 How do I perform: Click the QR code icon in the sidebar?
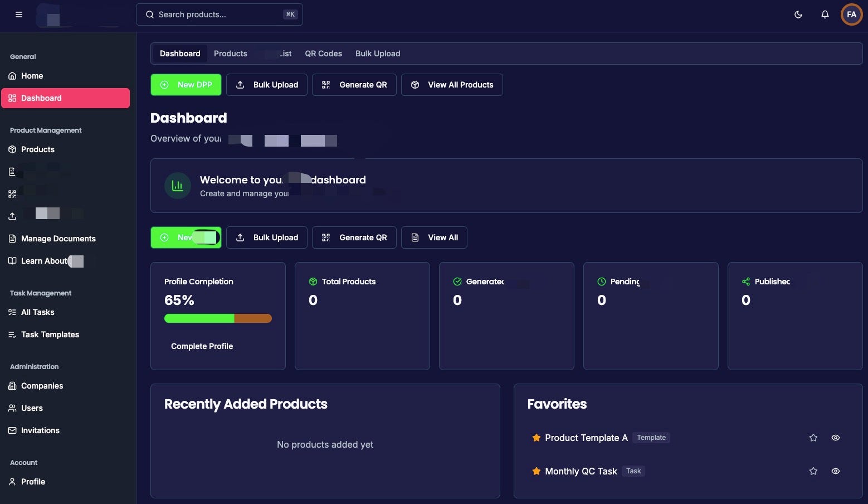pos(12,194)
